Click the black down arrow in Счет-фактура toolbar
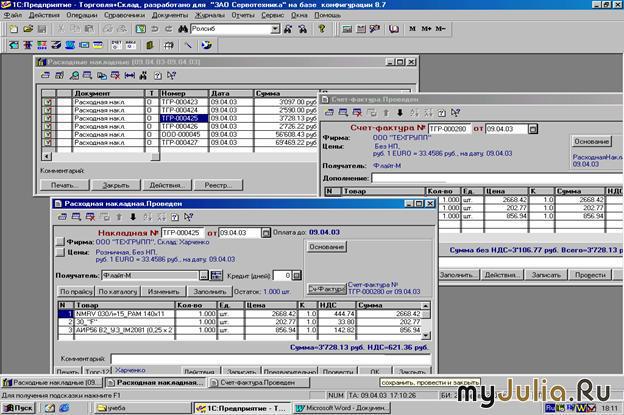The width and height of the screenshot is (624, 415). [x=400, y=113]
